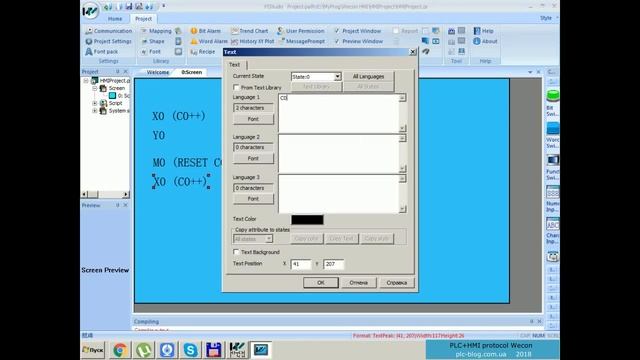
Task: Open the Recipe tool
Action: pyautogui.click(x=202, y=52)
